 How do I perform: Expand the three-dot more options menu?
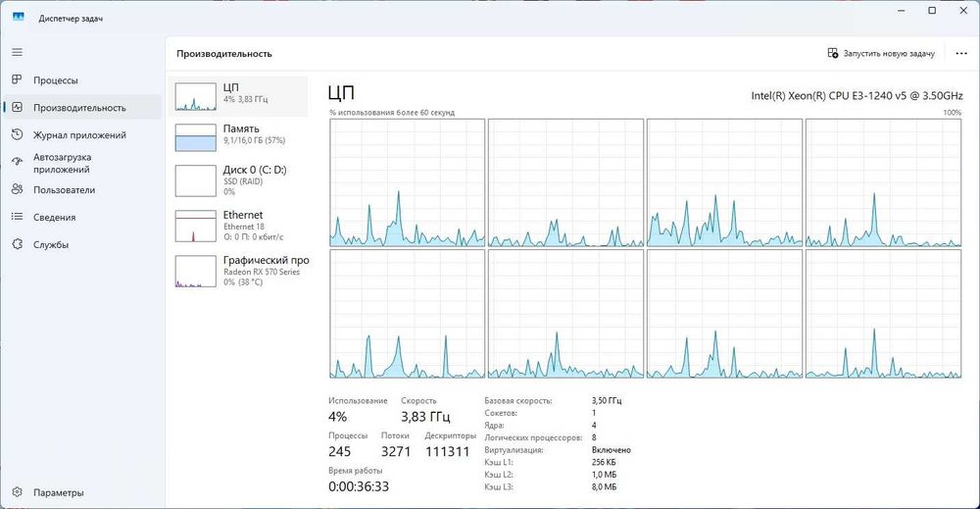pyautogui.click(x=961, y=54)
